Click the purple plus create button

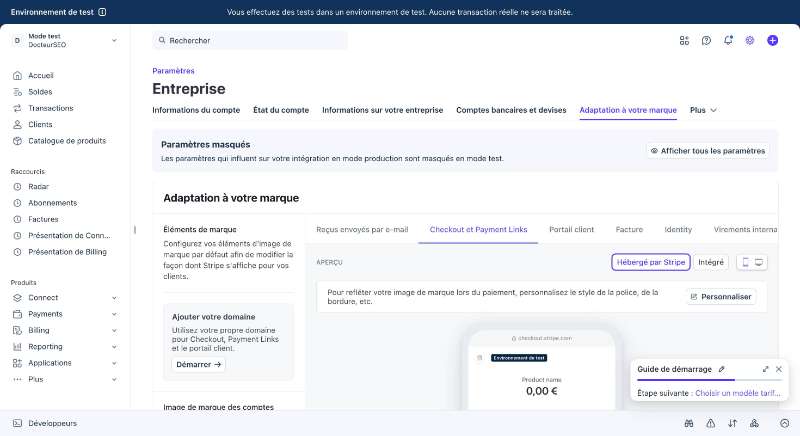772,40
